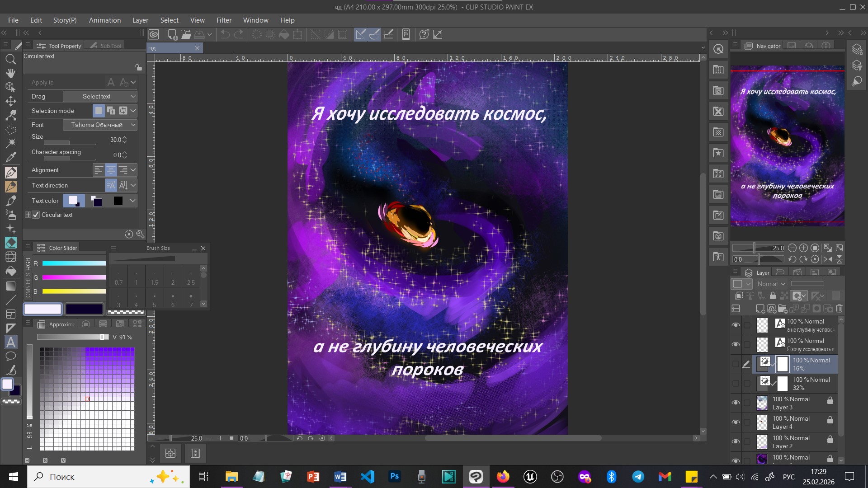
Task: Click the CLIP STUDIO launcher icon
Action: pyautogui.click(x=154, y=34)
